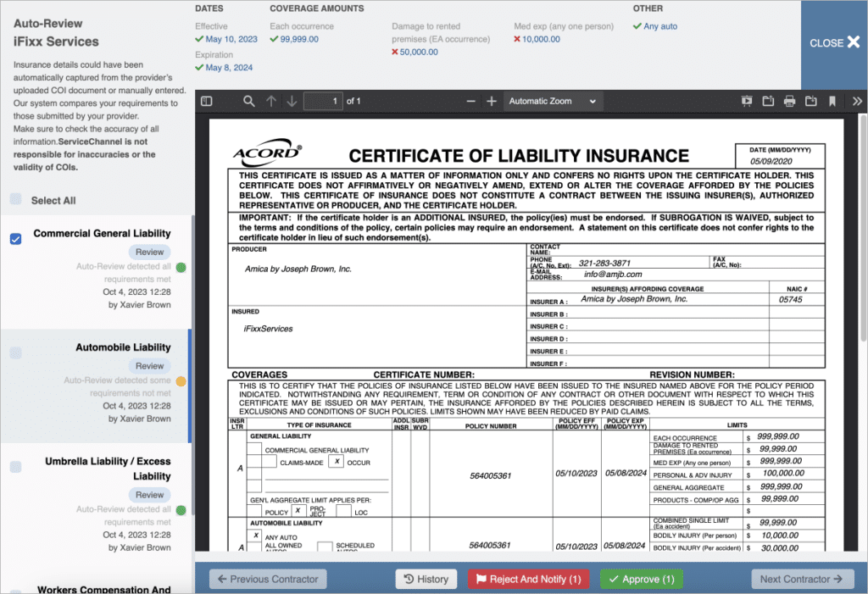Tick the Umbrella Liability / Excess Liability checkbox
868x594 pixels.
(16, 467)
